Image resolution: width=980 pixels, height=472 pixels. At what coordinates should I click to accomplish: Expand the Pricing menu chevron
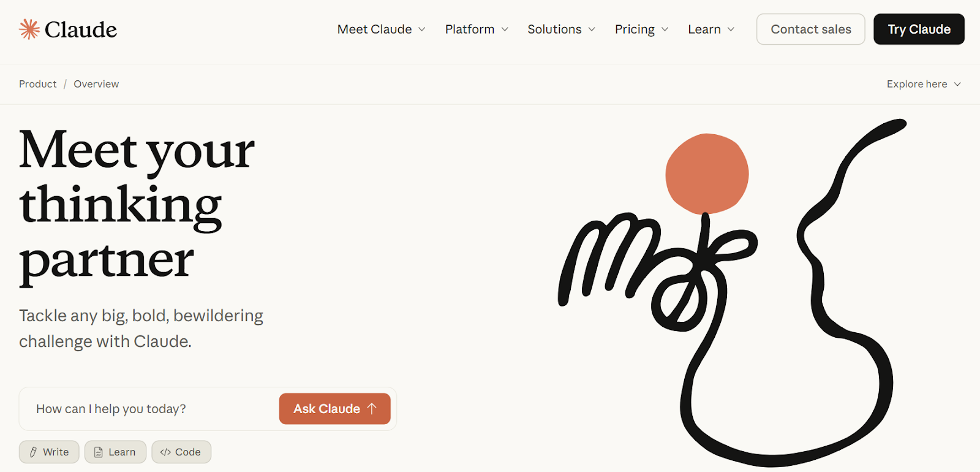pos(665,29)
